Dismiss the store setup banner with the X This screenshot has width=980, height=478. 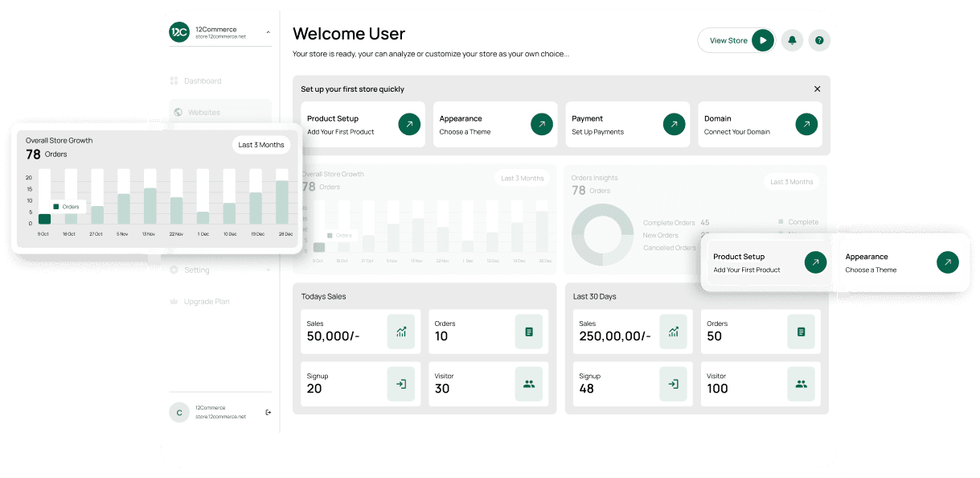[817, 89]
